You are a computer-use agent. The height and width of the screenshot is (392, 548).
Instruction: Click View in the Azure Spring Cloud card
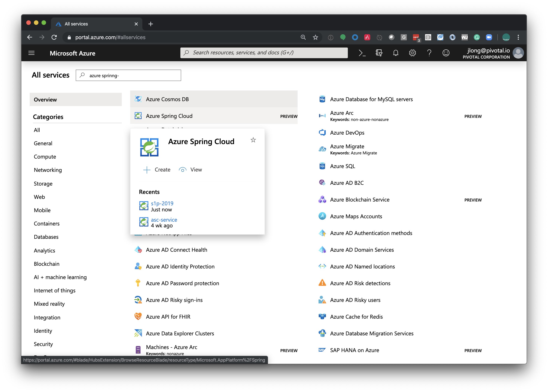tap(190, 170)
